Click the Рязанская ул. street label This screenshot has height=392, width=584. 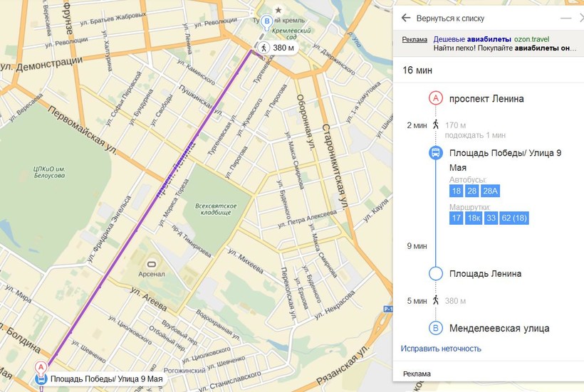(343, 366)
